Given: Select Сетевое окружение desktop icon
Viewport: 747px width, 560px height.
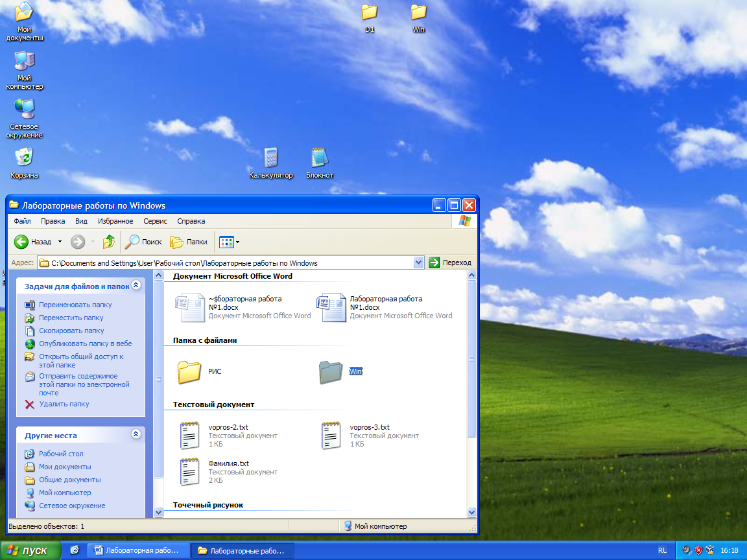Looking at the screenshot, I should tap(24, 119).
